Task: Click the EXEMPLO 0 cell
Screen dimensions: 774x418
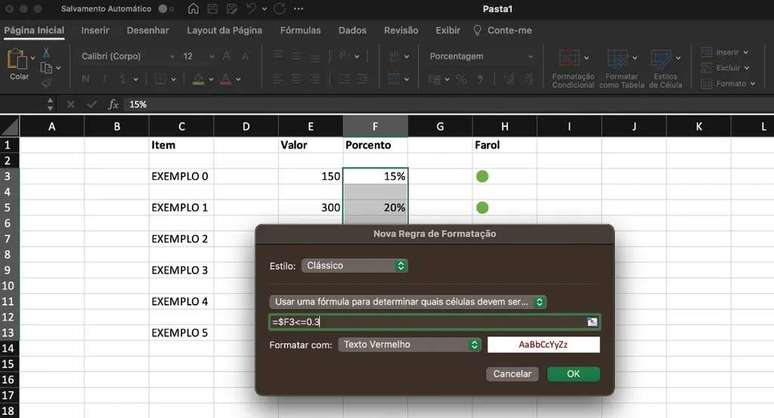Action: [181, 176]
